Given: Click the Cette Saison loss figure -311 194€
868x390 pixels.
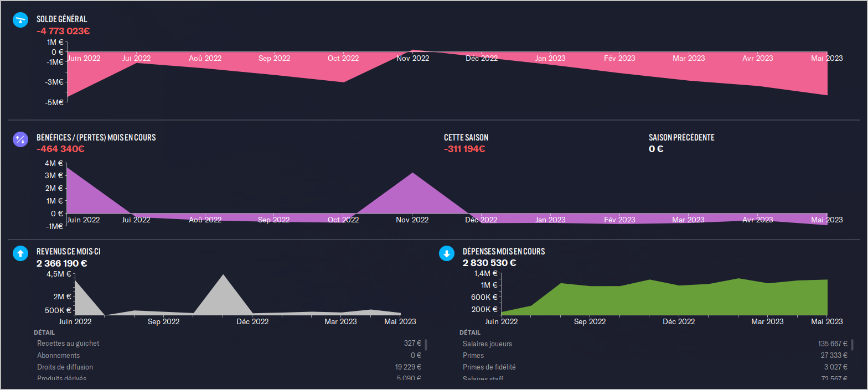Looking at the screenshot, I should coord(464,149).
